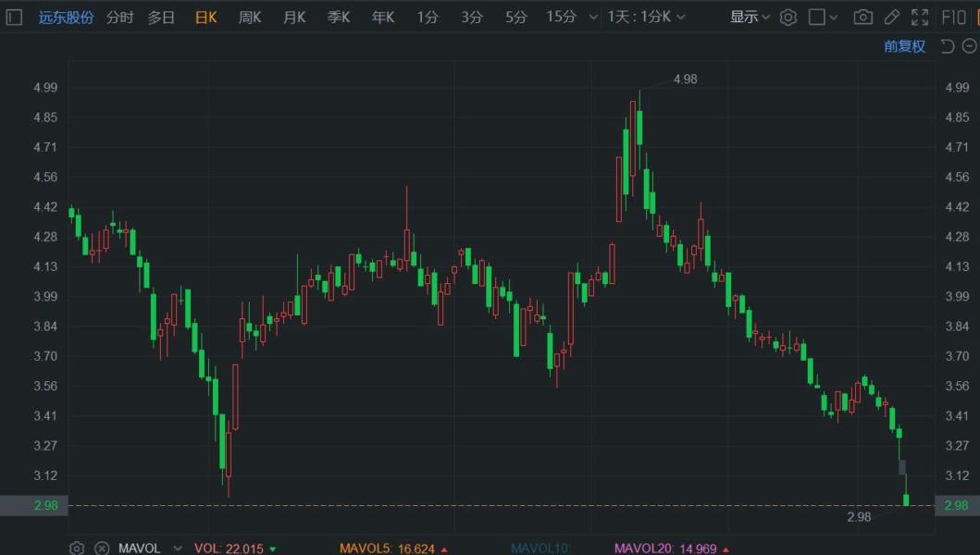Viewport: 980px width, 555px height.
Task: Open the 1天:1分K period dropdown
Action: [646, 17]
